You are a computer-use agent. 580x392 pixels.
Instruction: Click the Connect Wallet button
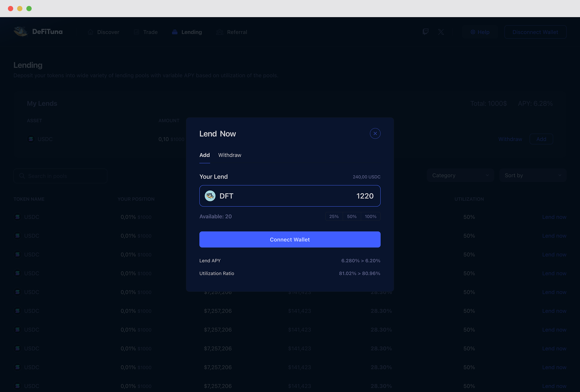click(290, 239)
